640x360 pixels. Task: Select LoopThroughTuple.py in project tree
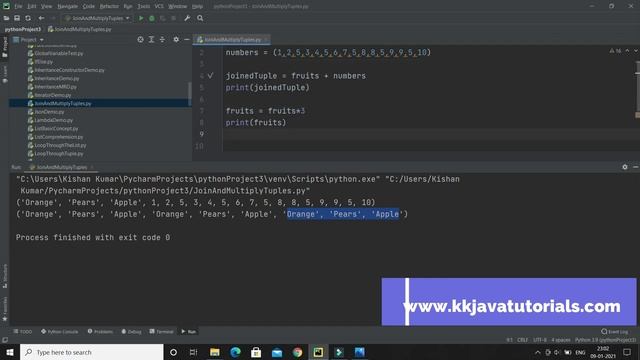[x=55, y=154]
